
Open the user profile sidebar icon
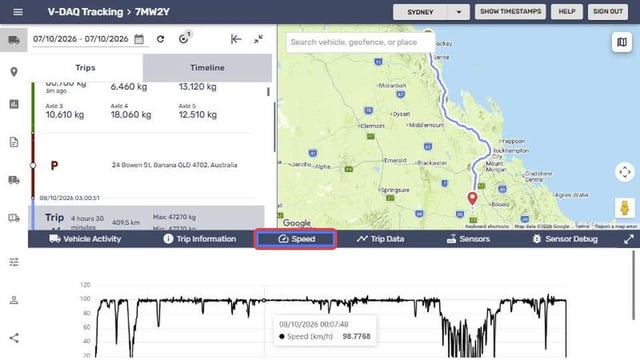pyautogui.click(x=14, y=300)
